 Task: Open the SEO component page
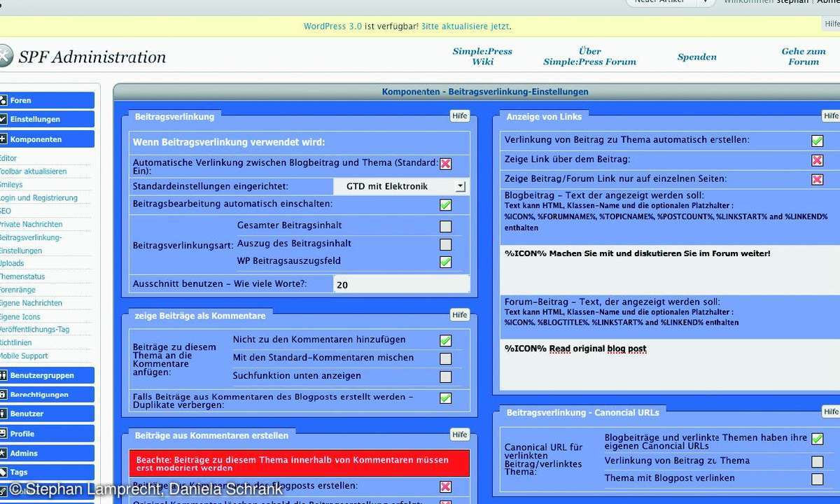click(6, 211)
